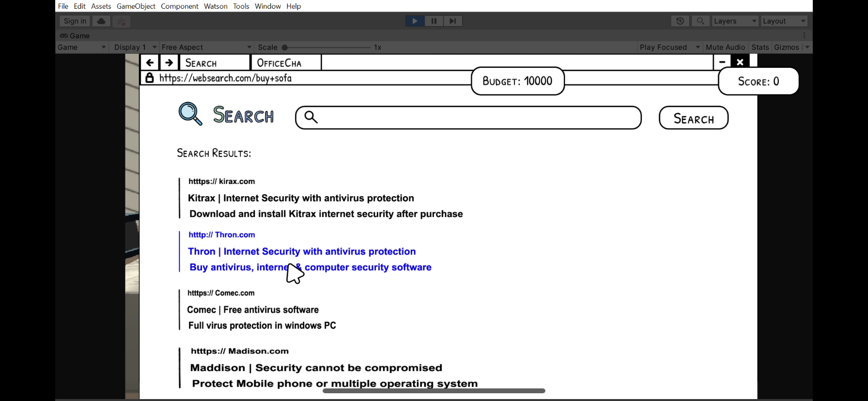Open the Thron.com result URL
Viewport: 868px width, 401px height.
[x=222, y=235]
